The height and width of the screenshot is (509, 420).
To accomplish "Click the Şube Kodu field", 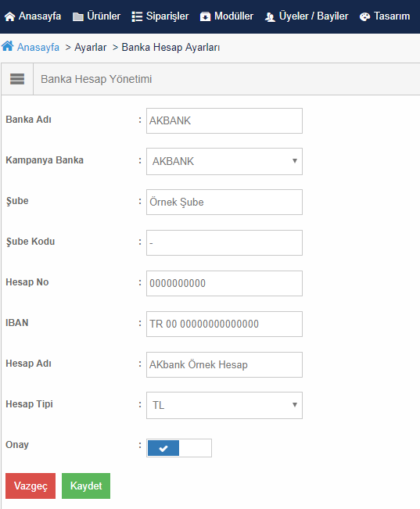I will click(x=224, y=243).
